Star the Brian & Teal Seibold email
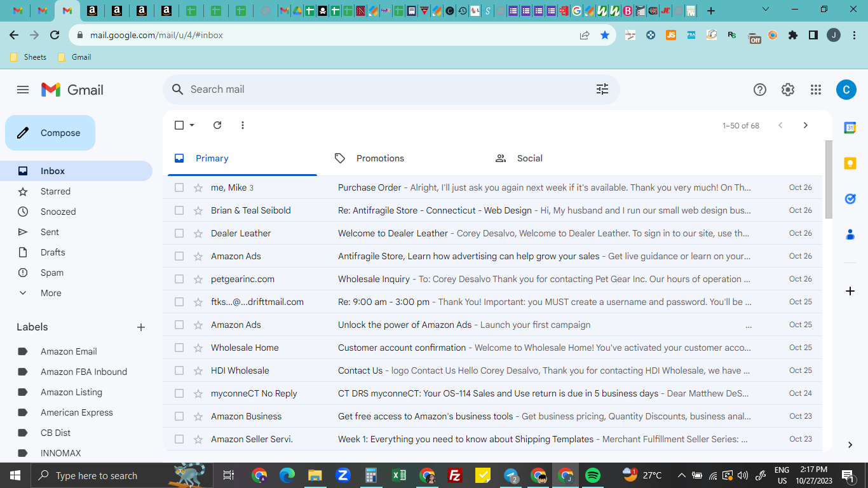This screenshot has height=488, width=868. [x=198, y=210]
